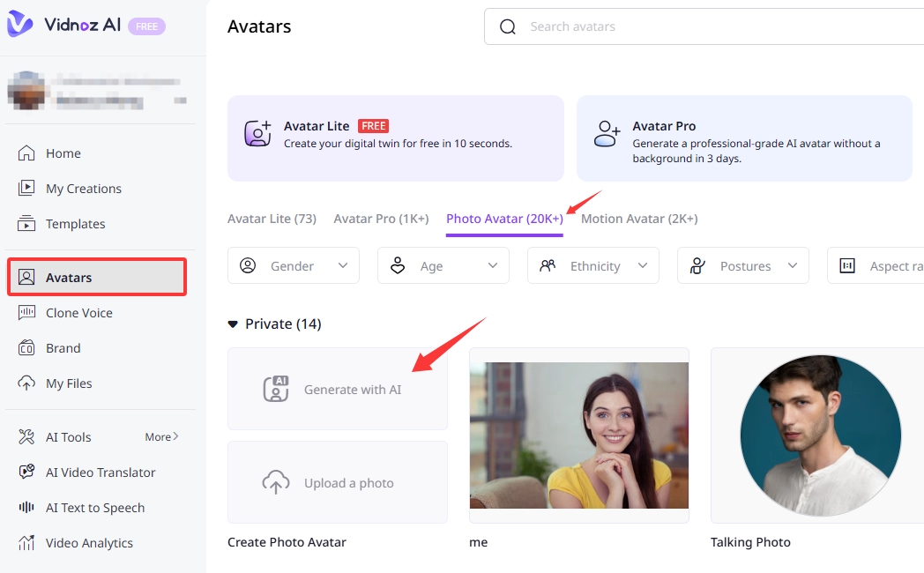The width and height of the screenshot is (924, 573).
Task: Open Clone Voice from the sidebar
Action: (x=78, y=313)
